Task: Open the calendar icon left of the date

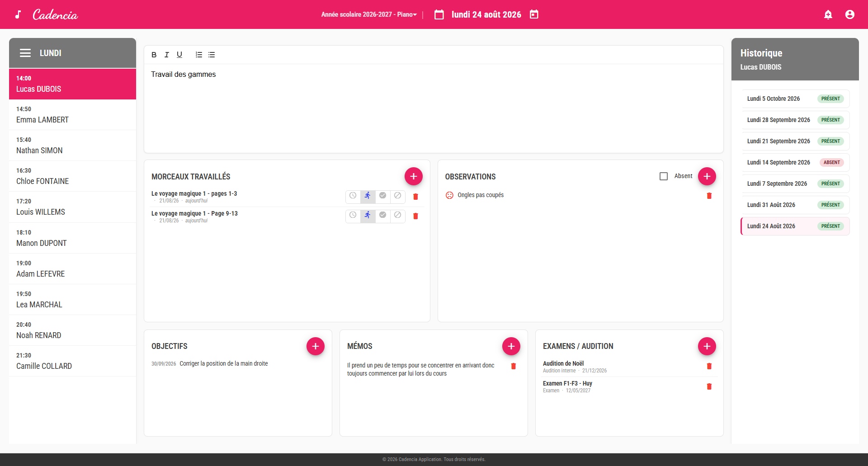Action: click(439, 14)
